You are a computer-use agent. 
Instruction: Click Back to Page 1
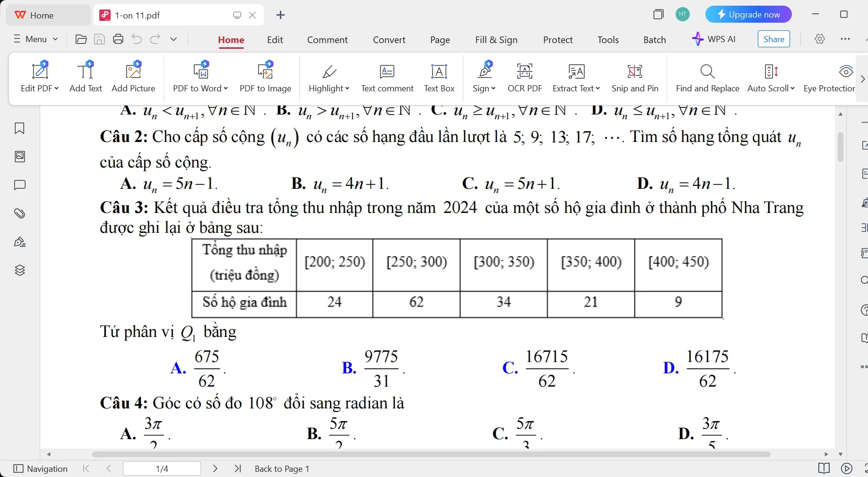point(282,469)
